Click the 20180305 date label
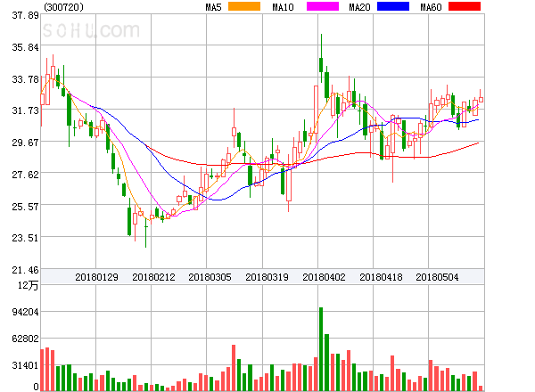Viewport: 535px width, 392px height. point(210,277)
